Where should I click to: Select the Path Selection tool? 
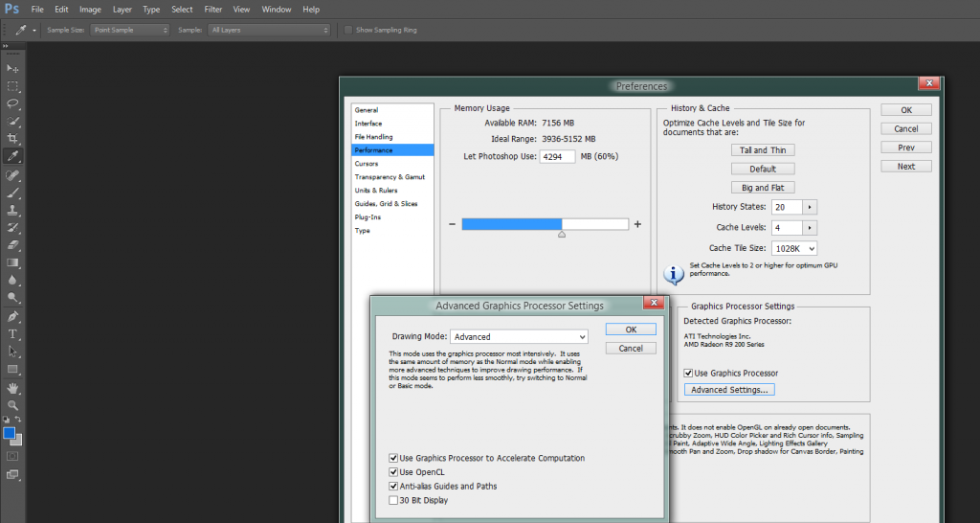coord(12,352)
